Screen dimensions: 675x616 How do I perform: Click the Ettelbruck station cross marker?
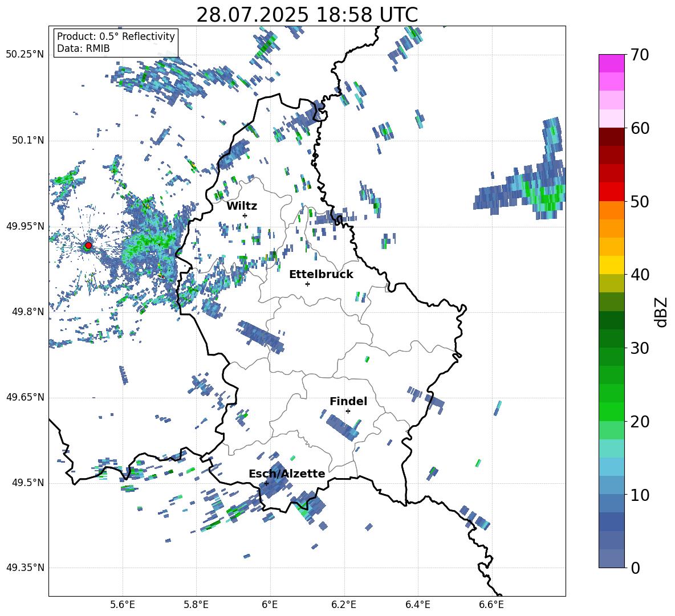pyautogui.click(x=307, y=284)
